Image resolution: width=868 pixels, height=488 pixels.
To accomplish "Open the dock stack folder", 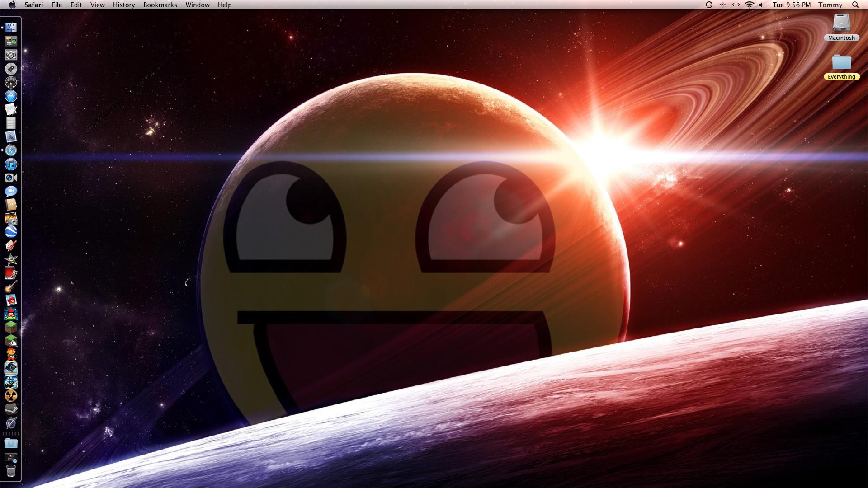I will 11,444.
